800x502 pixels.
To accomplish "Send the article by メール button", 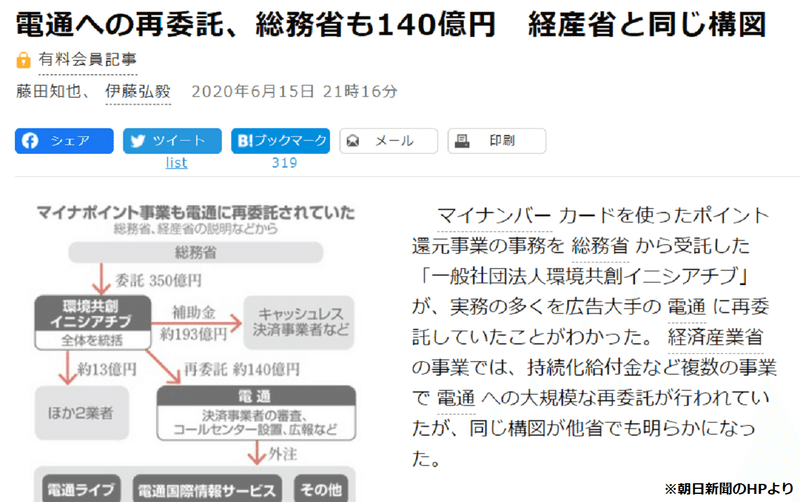I will (389, 141).
